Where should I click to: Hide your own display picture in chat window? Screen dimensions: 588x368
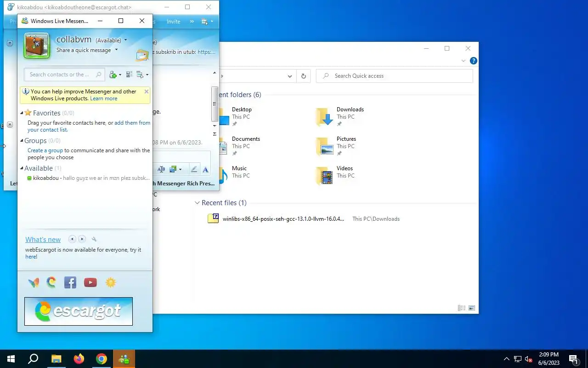tap(10, 125)
